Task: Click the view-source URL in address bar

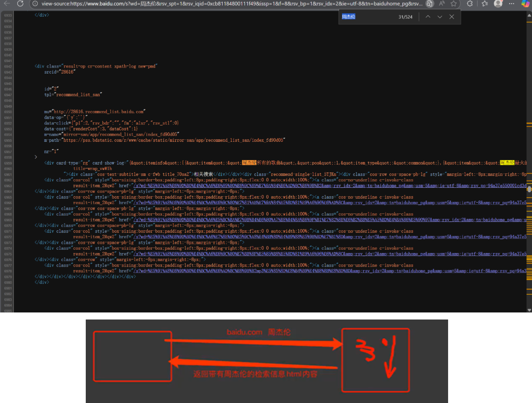Action: (x=232, y=4)
